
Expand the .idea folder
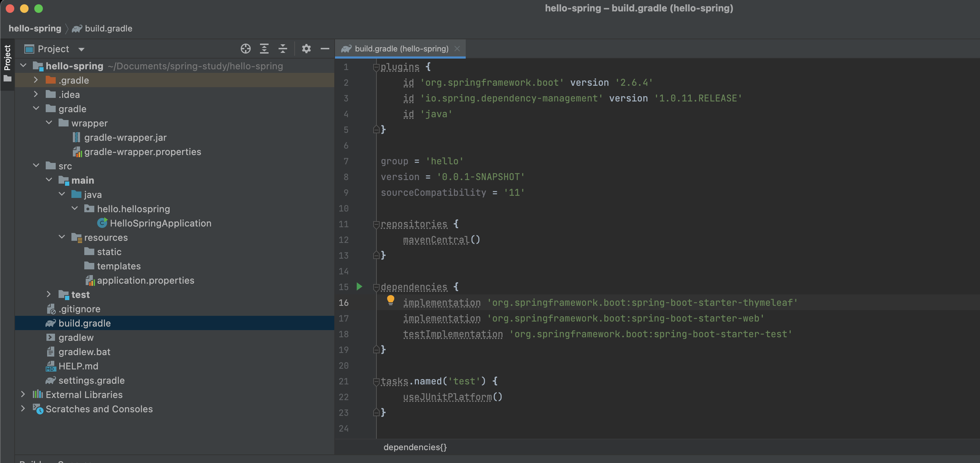point(36,94)
